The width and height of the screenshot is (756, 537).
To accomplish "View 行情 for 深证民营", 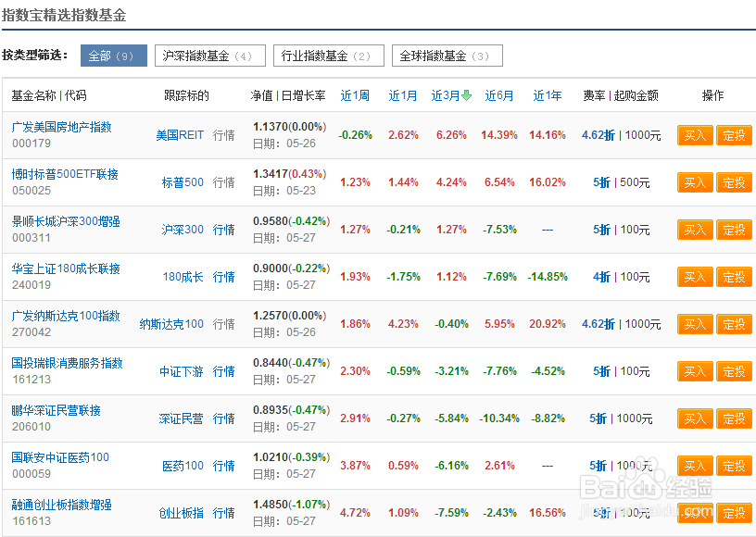I will pos(223,418).
